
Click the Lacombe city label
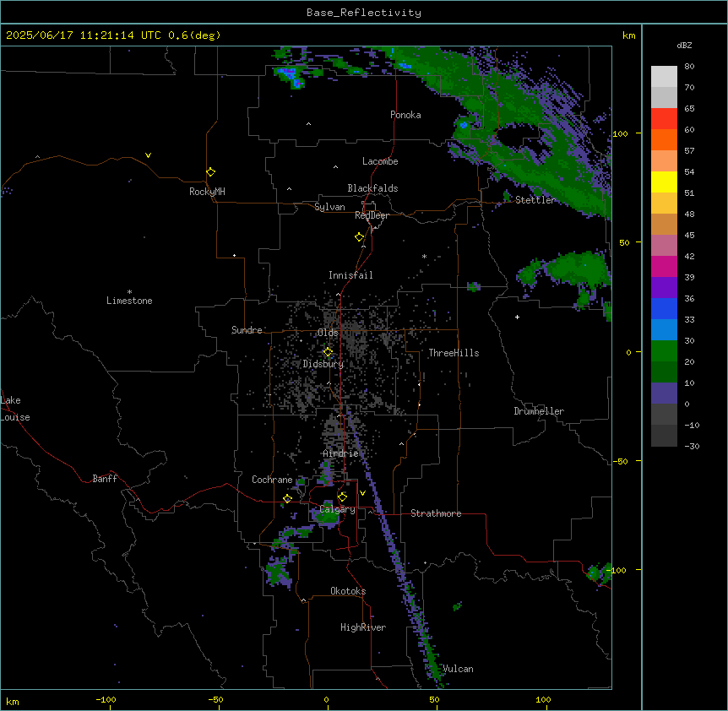(x=380, y=161)
